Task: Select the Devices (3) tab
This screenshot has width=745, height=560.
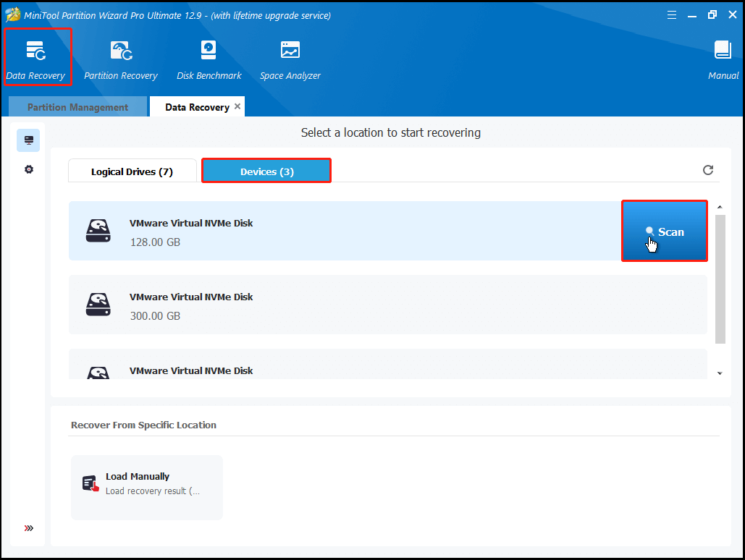Action: pos(266,170)
